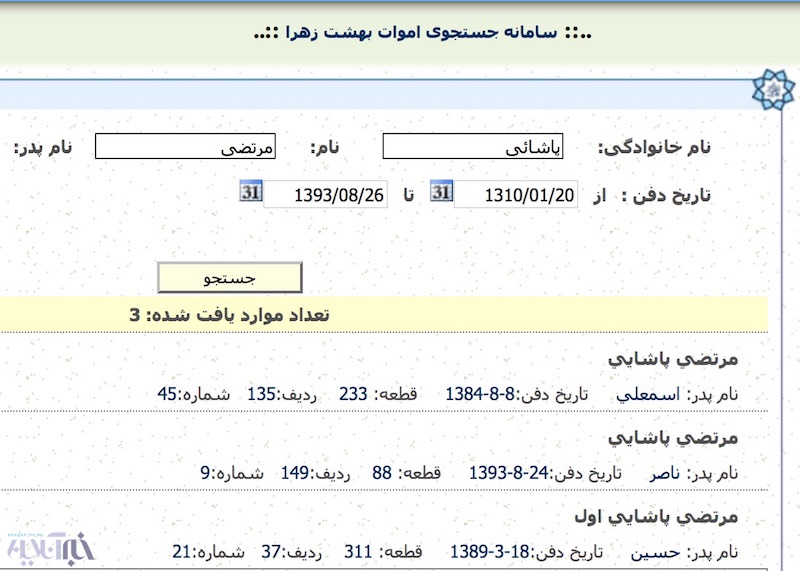This screenshot has width=800, height=571.
Task: Click ردیف value 135
Action: click(261, 394)
